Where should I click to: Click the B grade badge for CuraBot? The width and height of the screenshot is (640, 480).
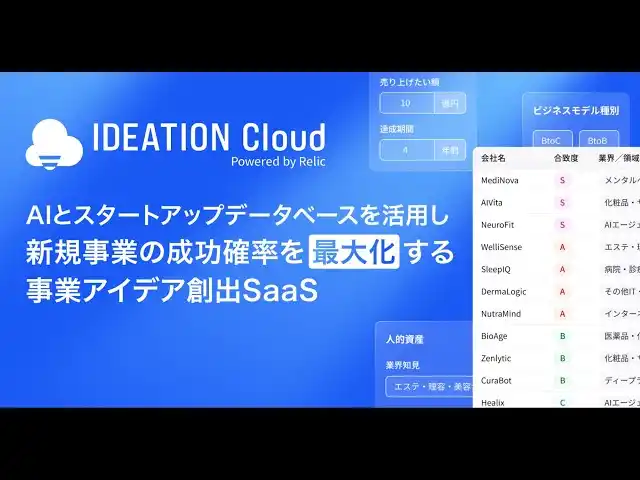coord(562,380)
